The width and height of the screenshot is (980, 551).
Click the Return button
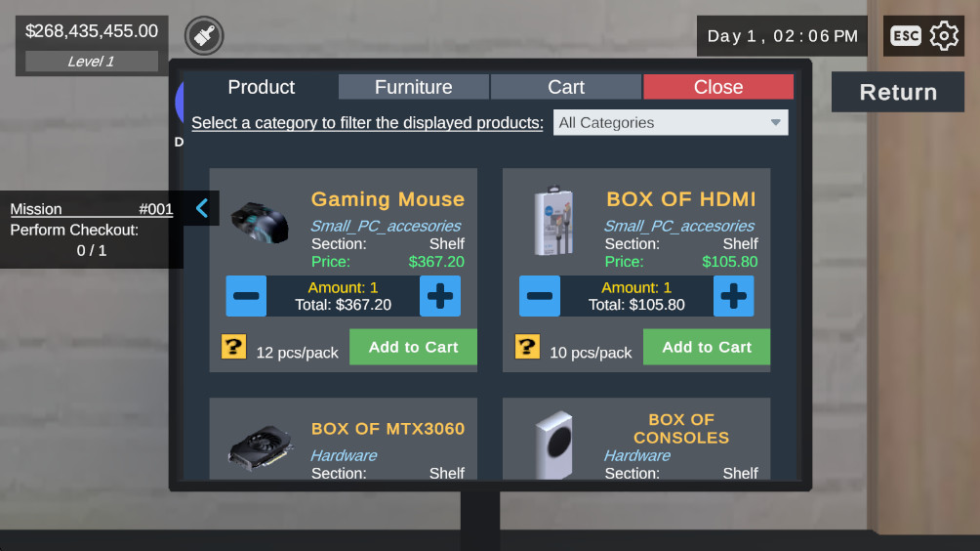click(x=898, y=92)
